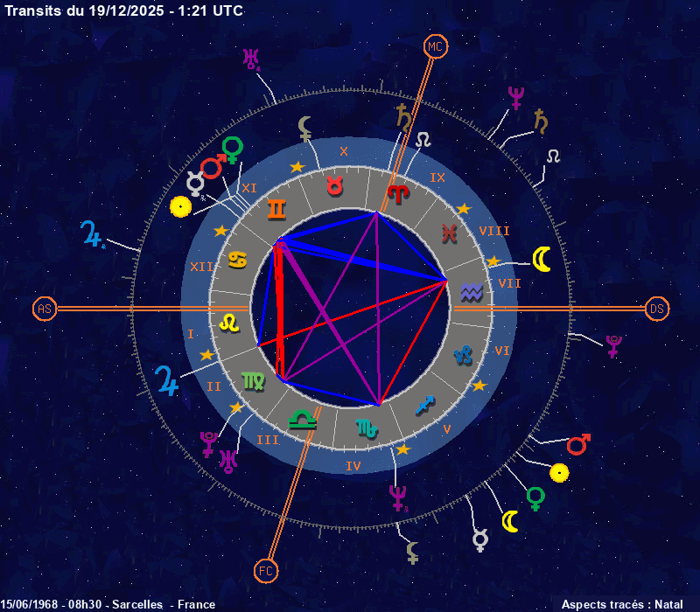The width and height of the screenshot is (700, 612).
Task: Click the Aquarius waves zodiac sign
Action: [472, 291]
